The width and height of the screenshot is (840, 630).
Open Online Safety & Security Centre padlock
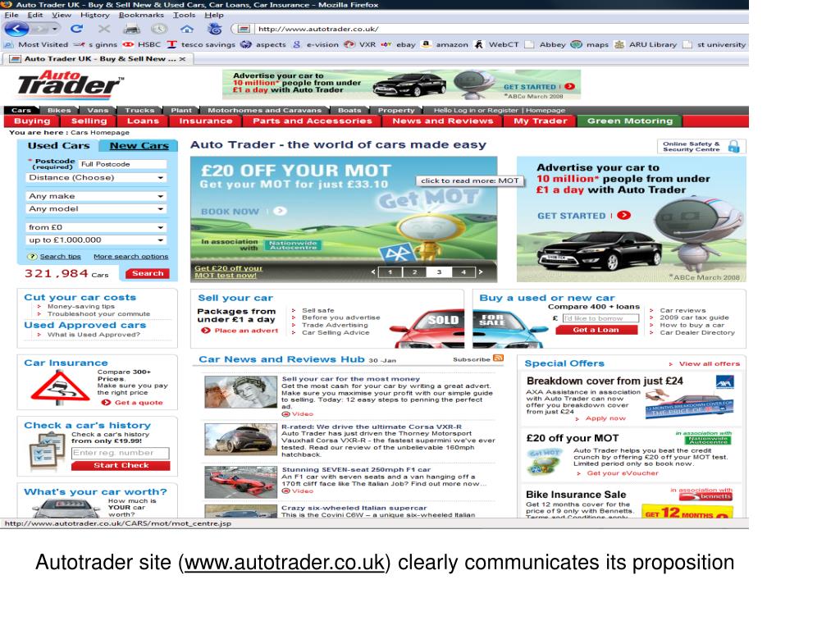734,146
